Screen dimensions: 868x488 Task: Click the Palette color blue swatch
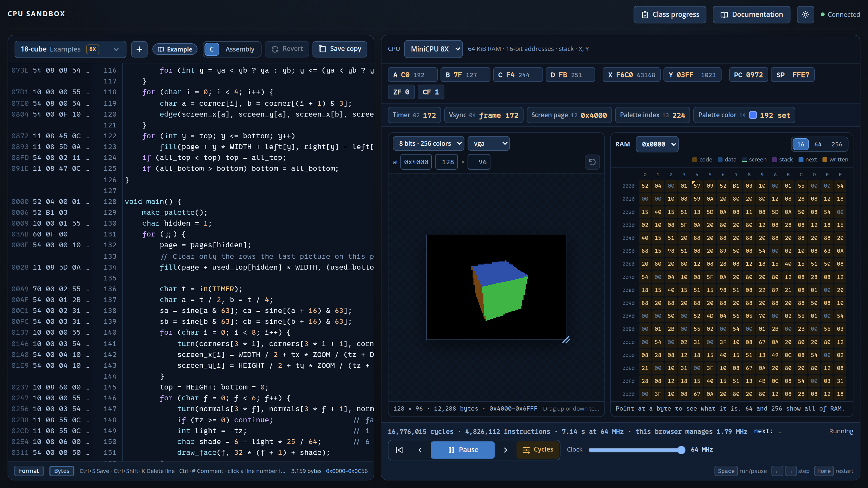coord(753,115)
